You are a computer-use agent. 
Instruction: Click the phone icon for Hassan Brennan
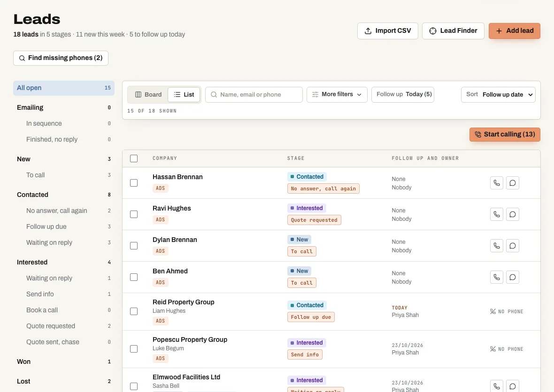pos(496,183)
